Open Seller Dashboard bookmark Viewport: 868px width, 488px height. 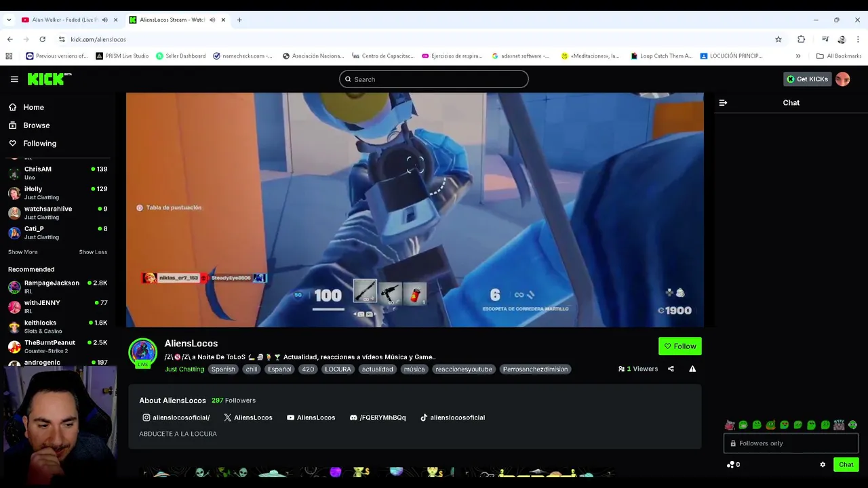180,56
